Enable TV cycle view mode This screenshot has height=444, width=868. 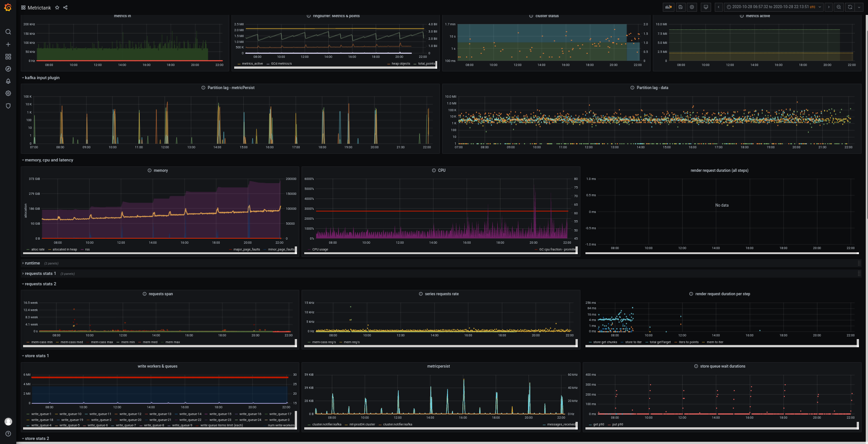pyautogui.click(x=706, y=7)
